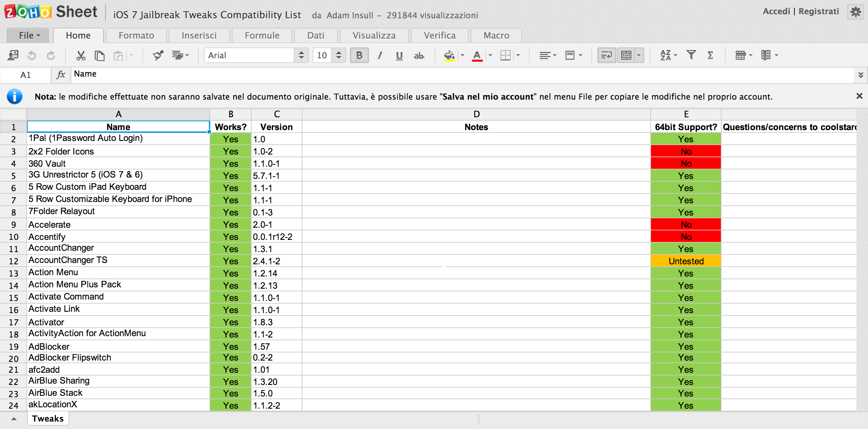Screen dimensions: 868x429
Task: Switch to the Formule tab
Action: [262, 36]
